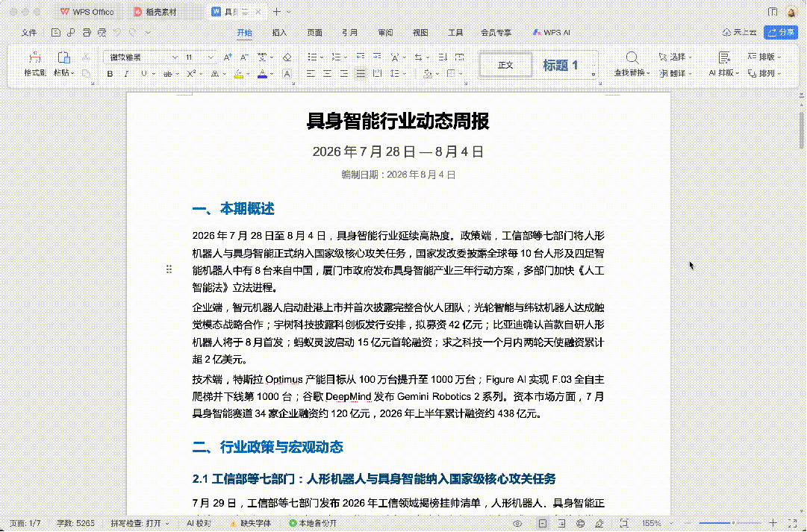Click the new tab plus button
The width and height of the screenshot is (807, 532).
(277, 12)
